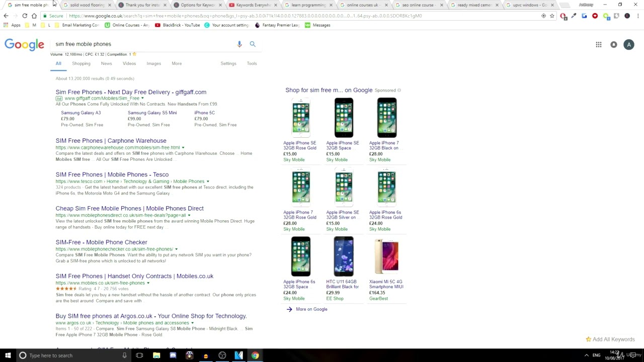Open the More search filter dropdown
The width and height of the screenshot is (644, 362).
click(177, 63)
